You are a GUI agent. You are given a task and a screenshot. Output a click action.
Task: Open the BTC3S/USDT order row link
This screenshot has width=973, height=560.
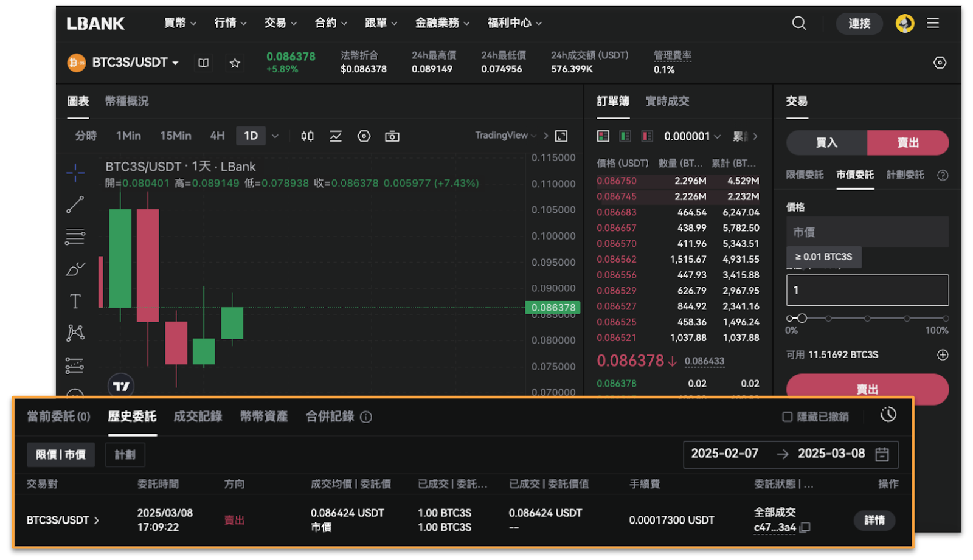(x=63, y=520)
